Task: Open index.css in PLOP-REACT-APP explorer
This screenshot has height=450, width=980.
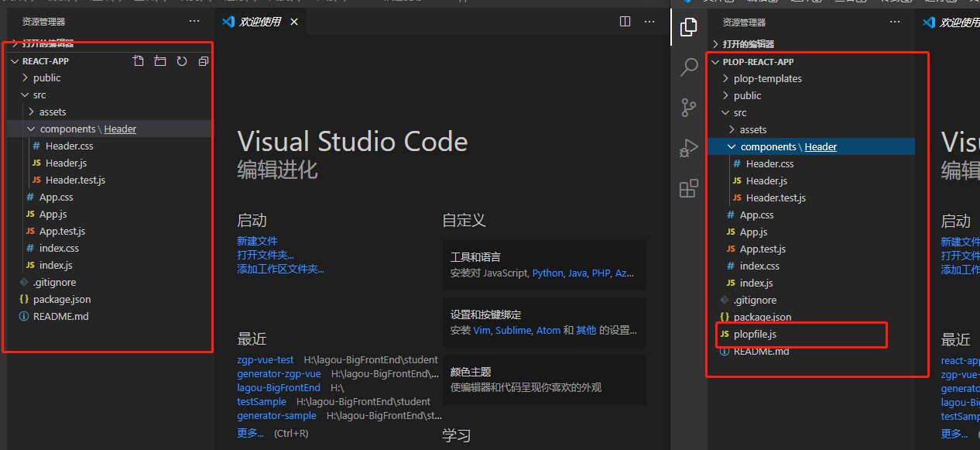Action: 760,266
